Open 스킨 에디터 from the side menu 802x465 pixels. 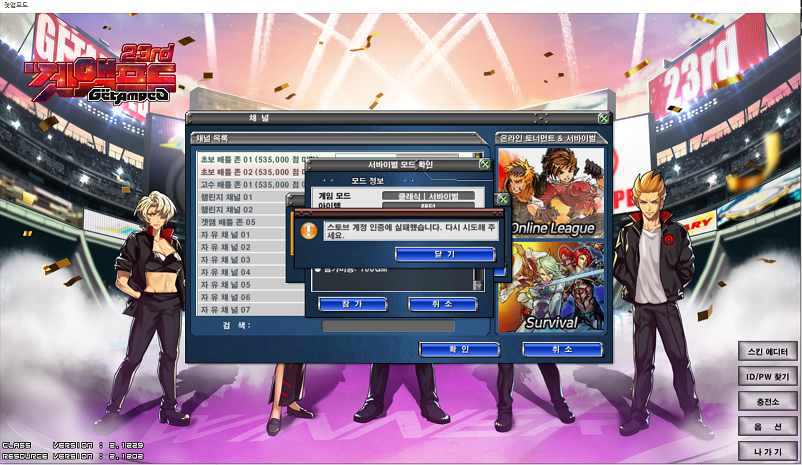tap(769, 352)
